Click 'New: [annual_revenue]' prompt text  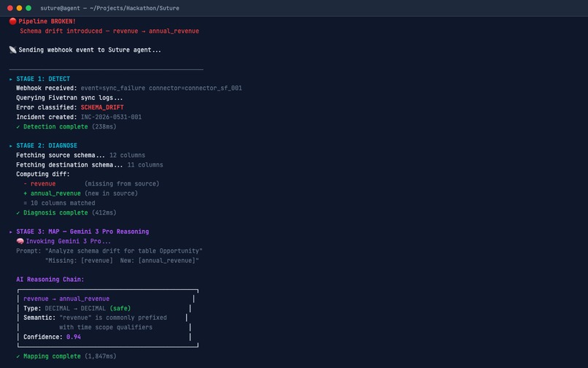pos(159,261)
